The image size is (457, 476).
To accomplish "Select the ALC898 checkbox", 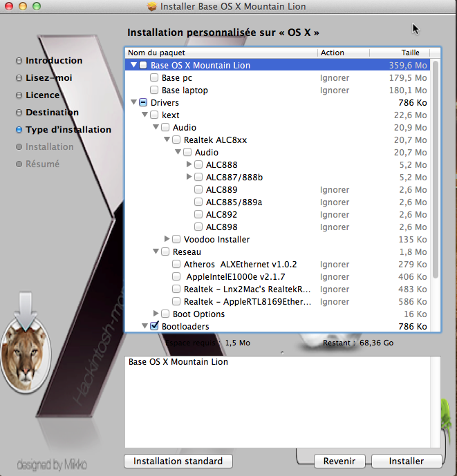I will 198,227.
